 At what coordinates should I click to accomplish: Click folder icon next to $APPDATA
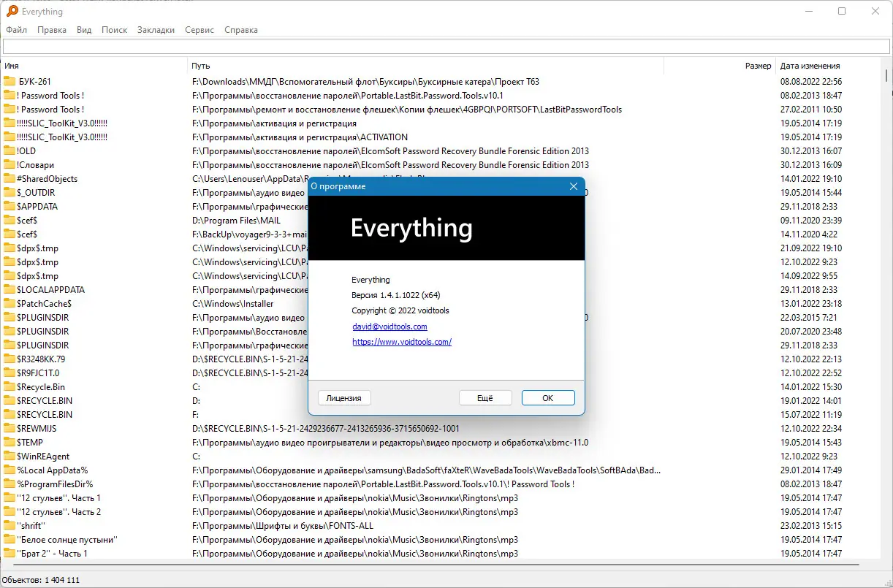click(9, 207)
